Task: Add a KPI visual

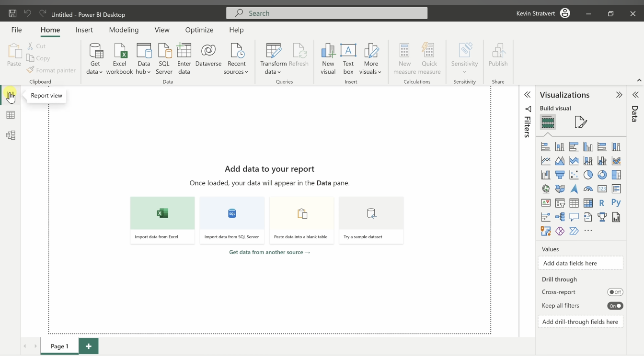Action: pos(545,203)
